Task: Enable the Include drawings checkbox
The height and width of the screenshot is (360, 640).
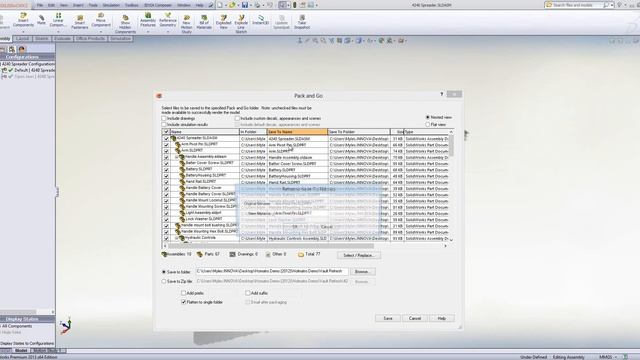Action: (x=164, y=118)
